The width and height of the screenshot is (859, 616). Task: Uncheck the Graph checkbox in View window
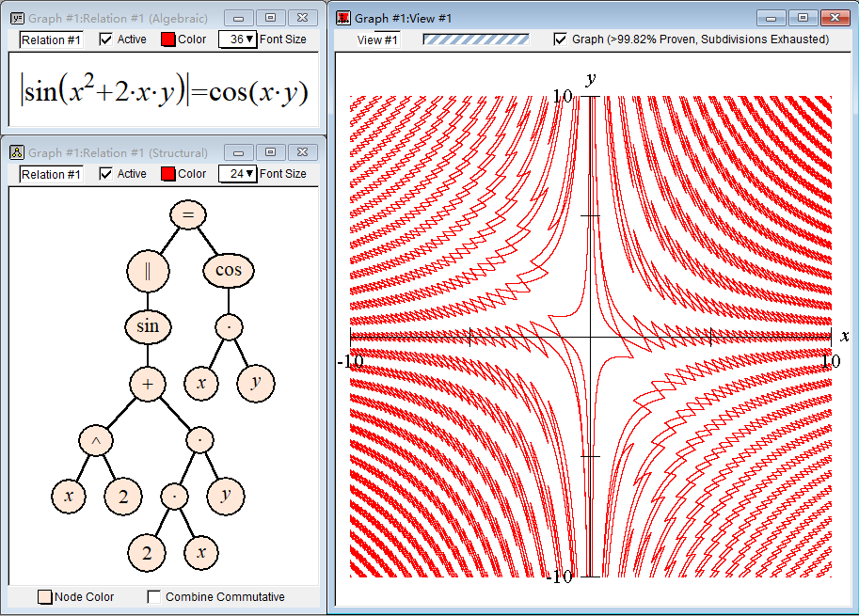click(560, 39)
